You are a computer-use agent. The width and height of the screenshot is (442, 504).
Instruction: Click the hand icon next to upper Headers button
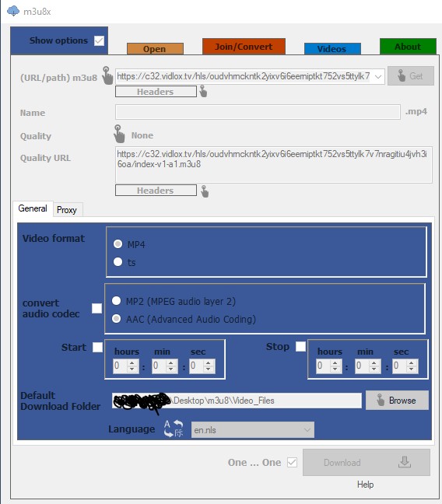203,91
